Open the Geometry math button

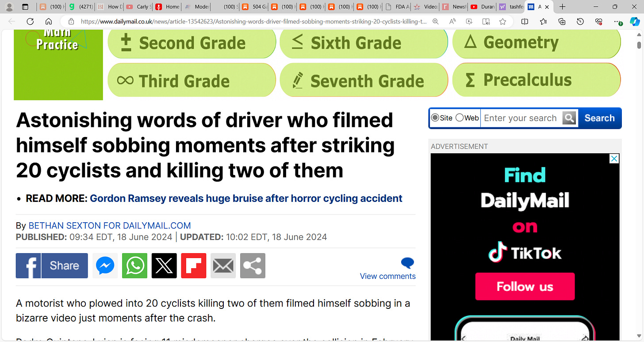click(x=537, y=43)
